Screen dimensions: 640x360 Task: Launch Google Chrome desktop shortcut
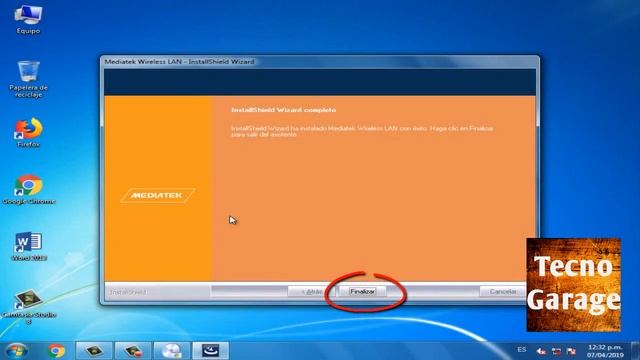pos(28,189)
